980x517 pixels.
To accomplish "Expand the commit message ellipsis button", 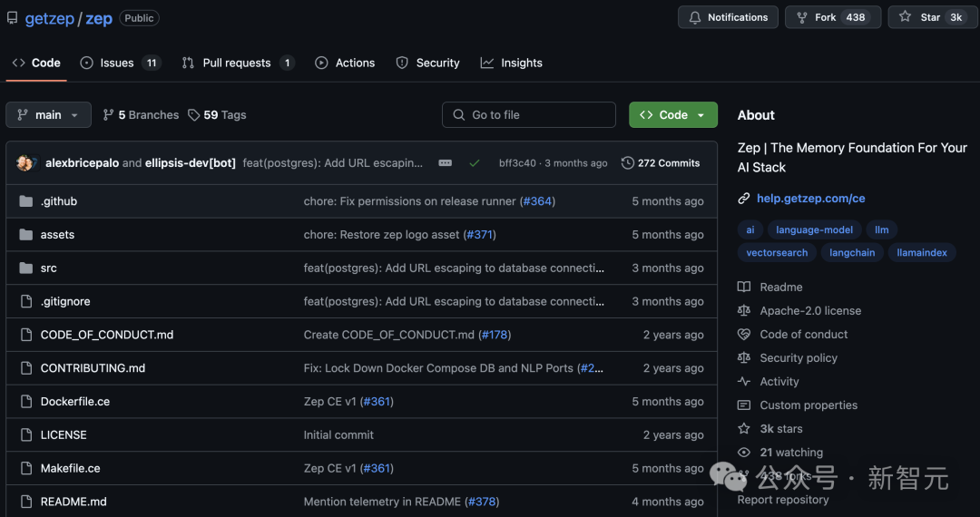I will 445,163.
